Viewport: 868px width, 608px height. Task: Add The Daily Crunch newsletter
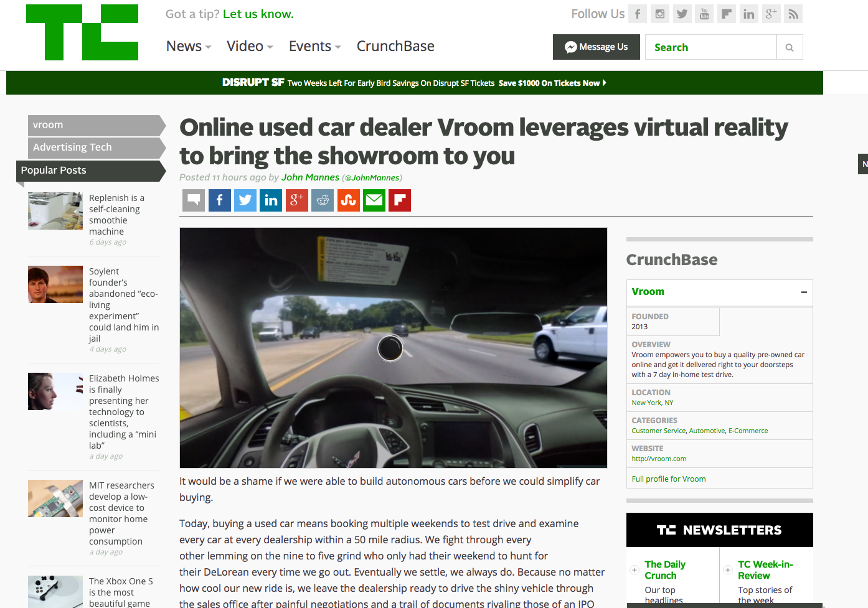(634, 570)
